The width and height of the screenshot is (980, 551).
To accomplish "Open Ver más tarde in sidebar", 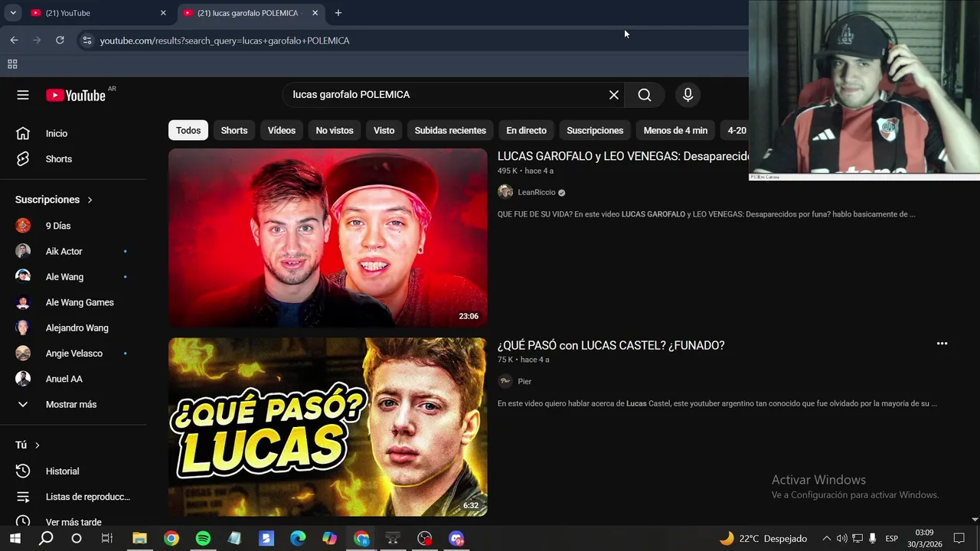I will 73,521.
